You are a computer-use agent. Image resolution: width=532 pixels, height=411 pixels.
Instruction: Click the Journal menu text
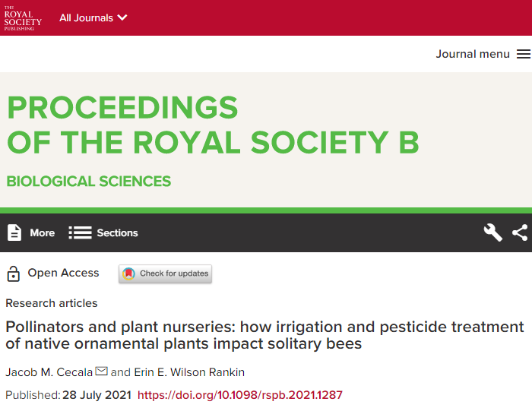coord(473,54)
